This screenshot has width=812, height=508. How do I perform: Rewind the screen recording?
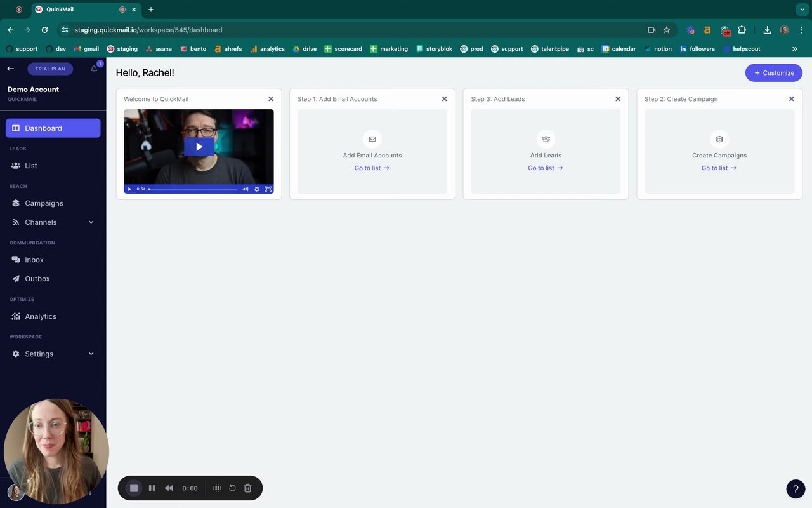pos(169,488)
